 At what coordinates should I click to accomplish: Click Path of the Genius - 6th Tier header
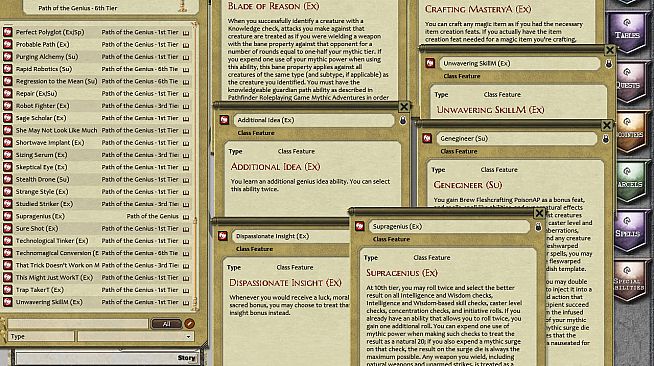click(78, 8)
